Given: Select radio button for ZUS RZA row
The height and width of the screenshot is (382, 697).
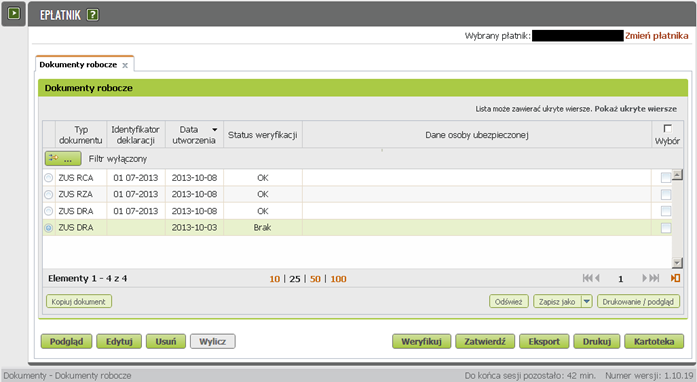Looking at the screenshot, I should [x=48, y=194].
